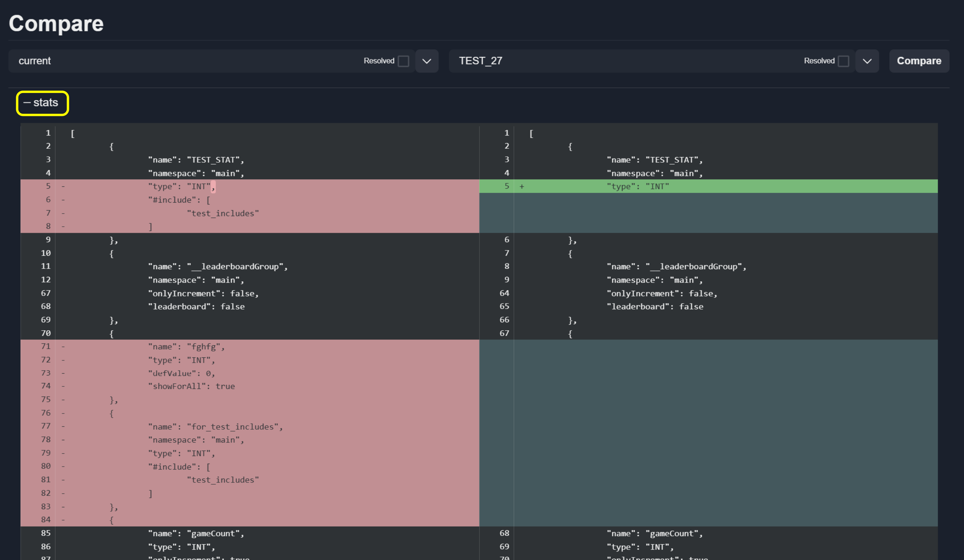The width and height of the screenshot is (964, 560).
Task: Click left line number 70
Action: pyautogui.click(x=46, y=333)
